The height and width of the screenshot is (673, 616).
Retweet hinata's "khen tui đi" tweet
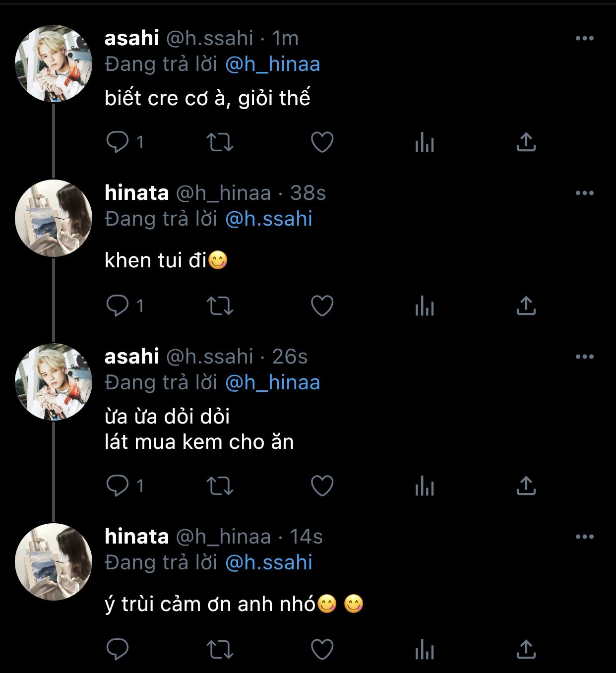(220, 306)
